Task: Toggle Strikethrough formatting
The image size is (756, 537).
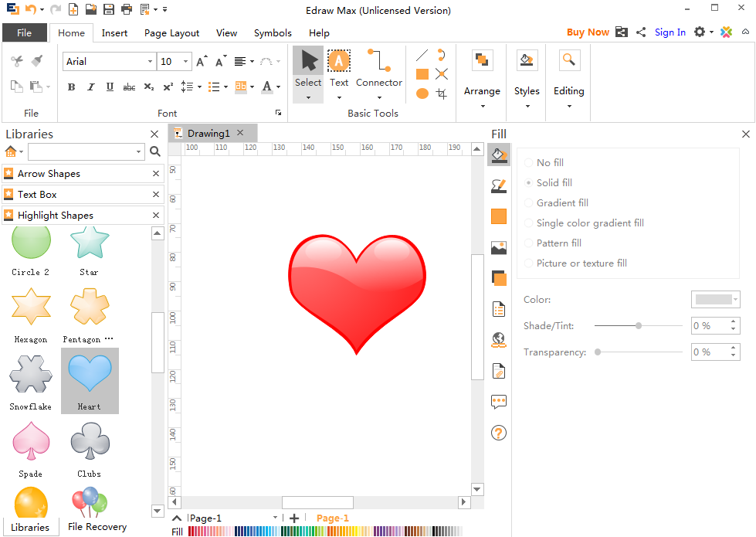Action: coord(129,87)
